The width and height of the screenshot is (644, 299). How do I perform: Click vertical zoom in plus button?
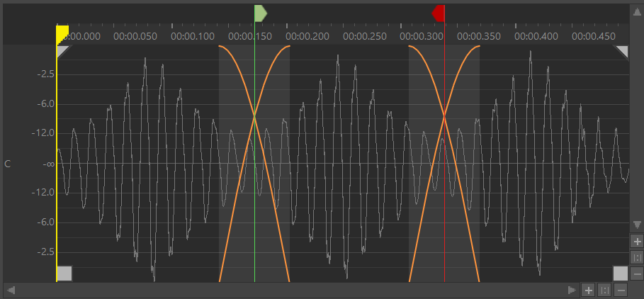pos(637,241)
